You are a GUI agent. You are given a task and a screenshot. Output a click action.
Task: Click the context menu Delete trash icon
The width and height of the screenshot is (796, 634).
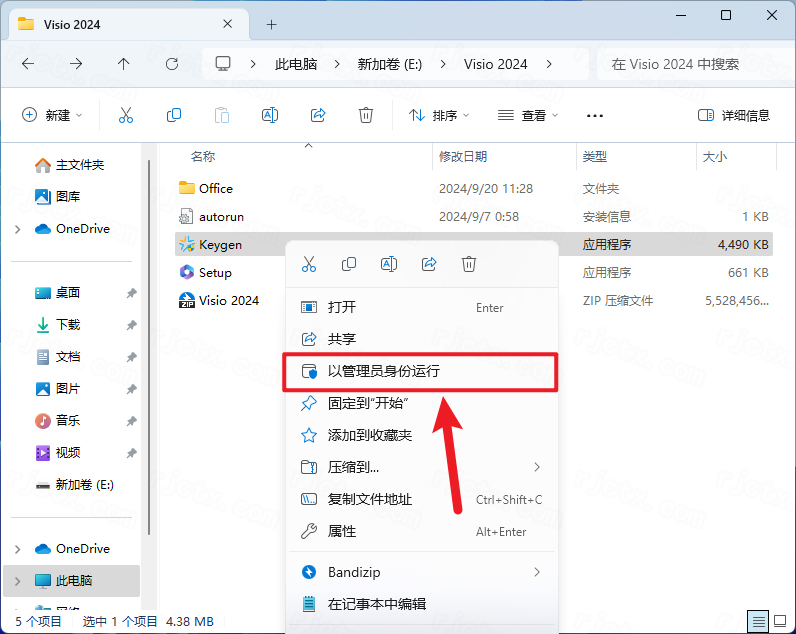(x=469, y=264)
